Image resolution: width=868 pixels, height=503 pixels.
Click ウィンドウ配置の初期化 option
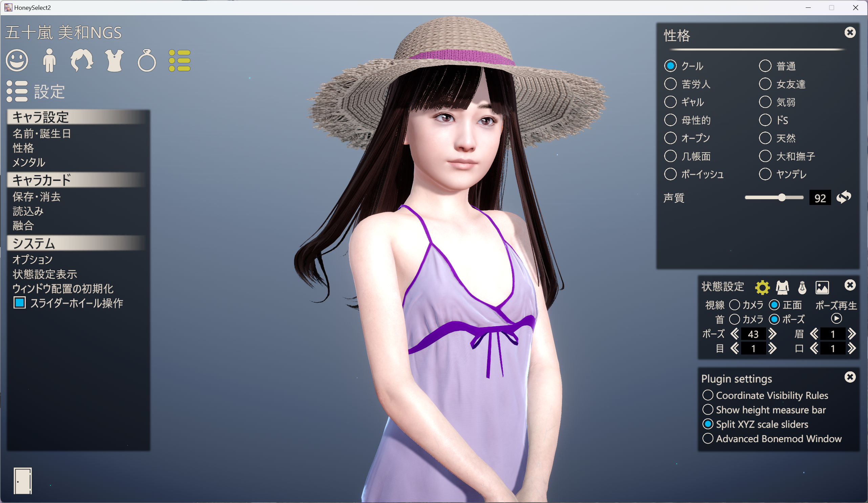click(x=63, y=289)
